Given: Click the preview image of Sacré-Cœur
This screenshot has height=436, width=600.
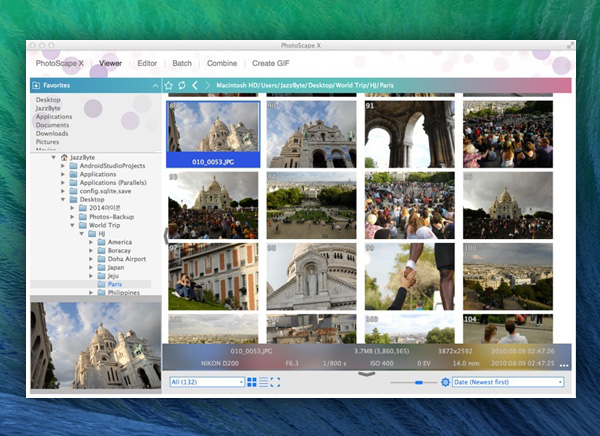Looking at the screenshot, I should (x=96, y=345).
